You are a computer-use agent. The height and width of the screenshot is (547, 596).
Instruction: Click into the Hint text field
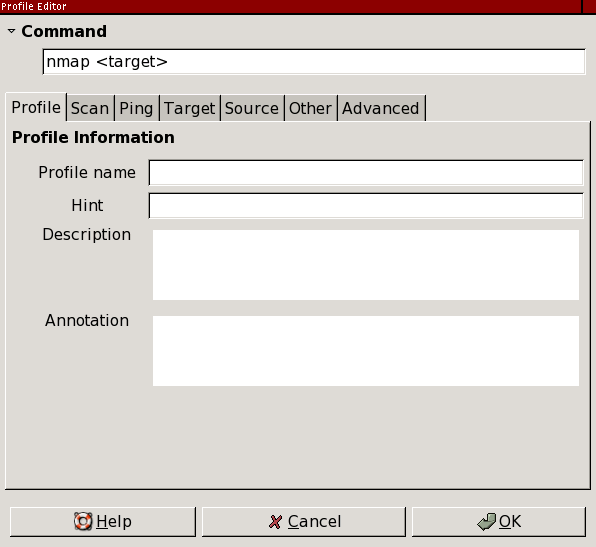click(366, 206)
